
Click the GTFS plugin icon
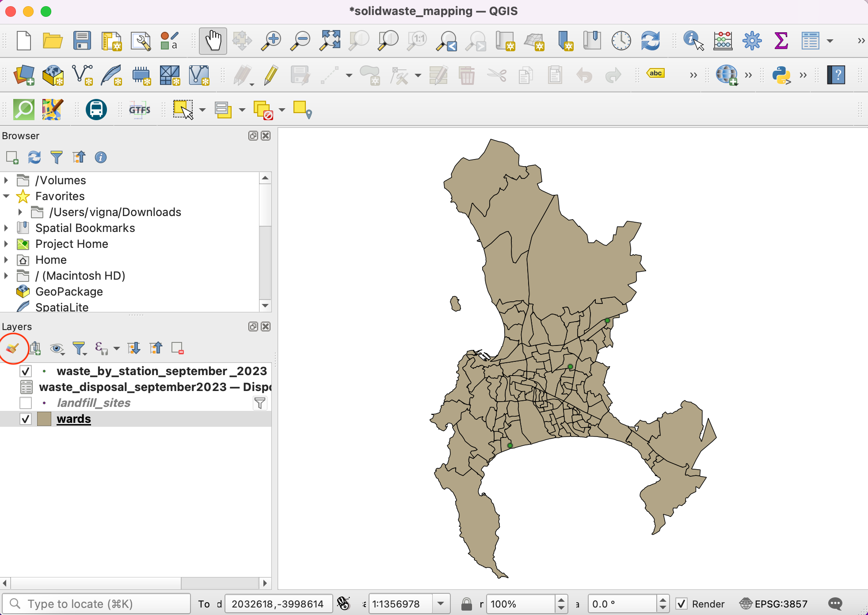[140, 110]
